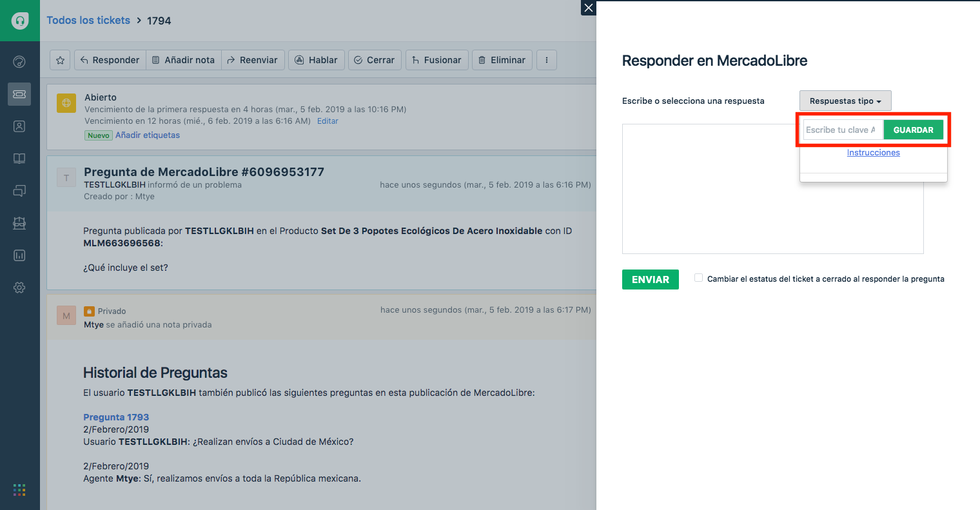Click the T avatar of TESTLLGKLBIH
The height and width of the screenshot is (510, 980).
point(66,178)
